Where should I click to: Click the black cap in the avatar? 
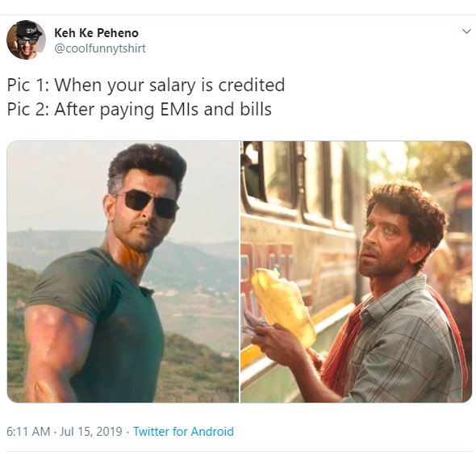coord(29,31)
